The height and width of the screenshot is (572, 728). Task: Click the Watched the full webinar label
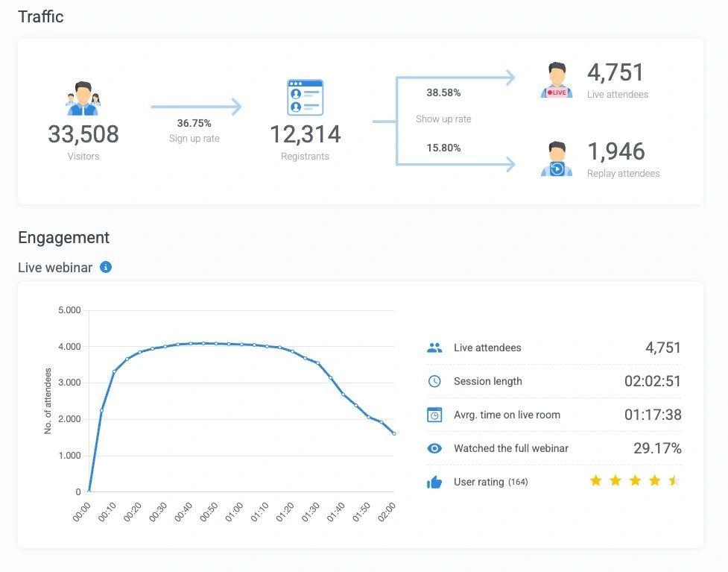(x=511, y=448)
